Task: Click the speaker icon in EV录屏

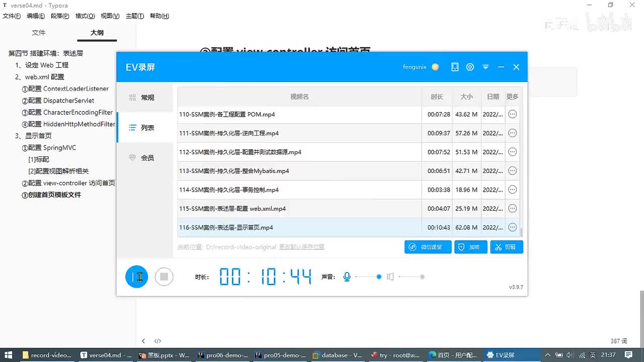Action: (x=390, y=277)
